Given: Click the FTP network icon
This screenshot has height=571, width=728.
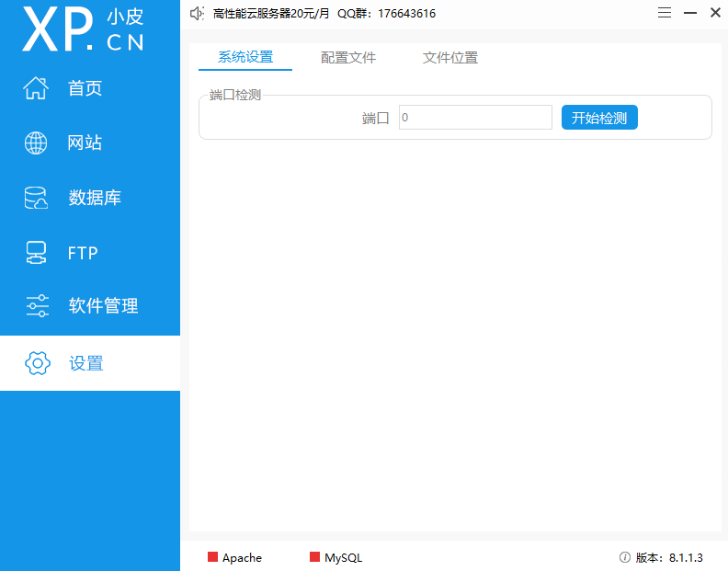Looking at the screenshot, I should click(36, 253).
